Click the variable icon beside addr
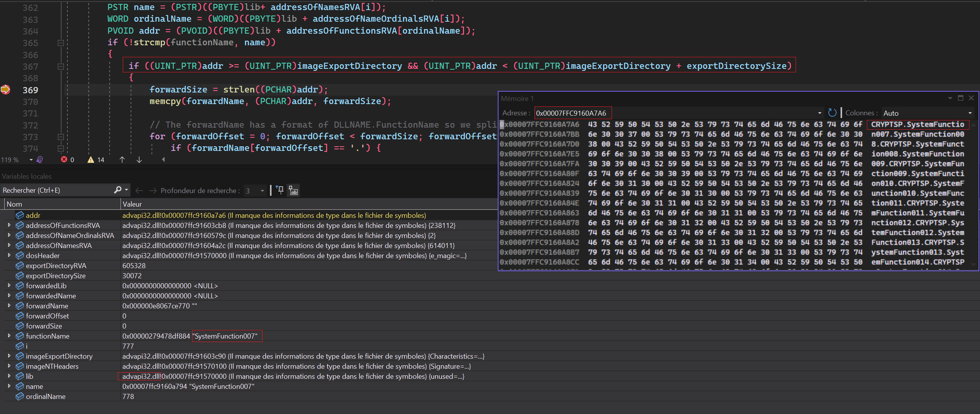The image size is (980, 414). 20,215
